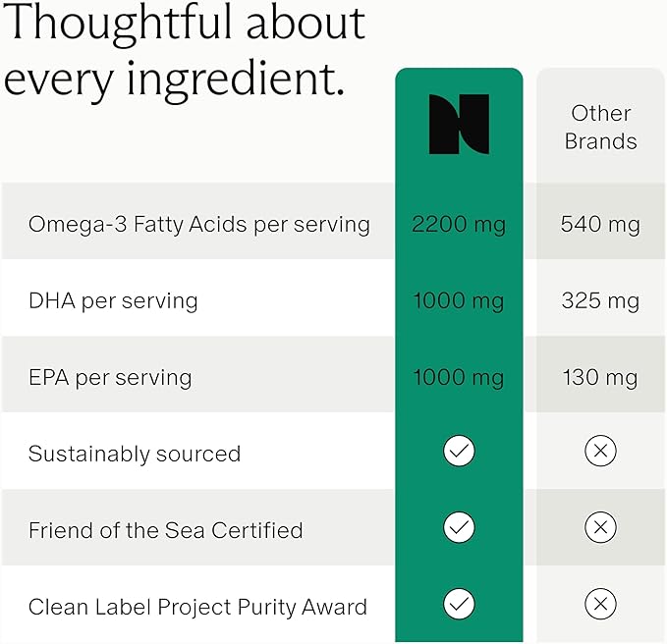Click the Sustainably sourced row label
Image resolution: width=667 pixels, height=644 pixels.
point(135,454)
